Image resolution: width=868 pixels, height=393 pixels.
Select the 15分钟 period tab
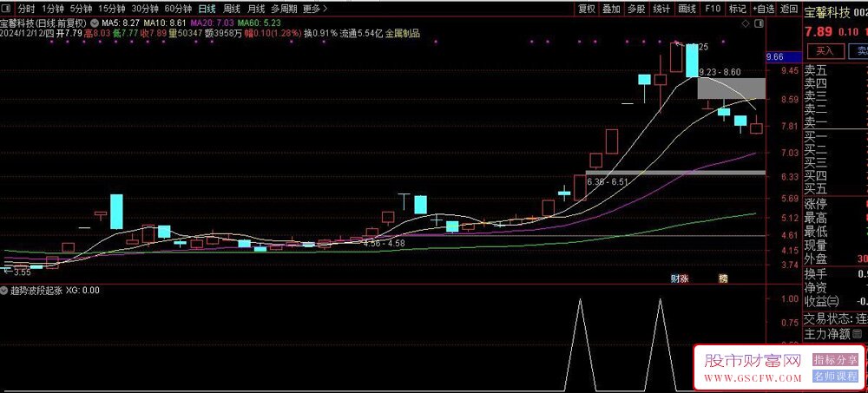click(x=112, y=9)
